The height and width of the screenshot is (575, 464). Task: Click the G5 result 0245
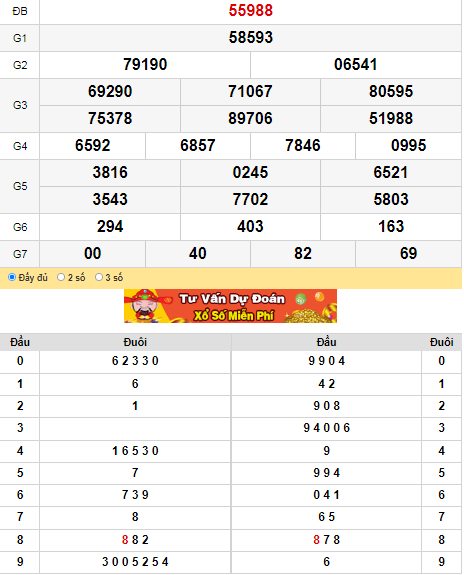251,172
